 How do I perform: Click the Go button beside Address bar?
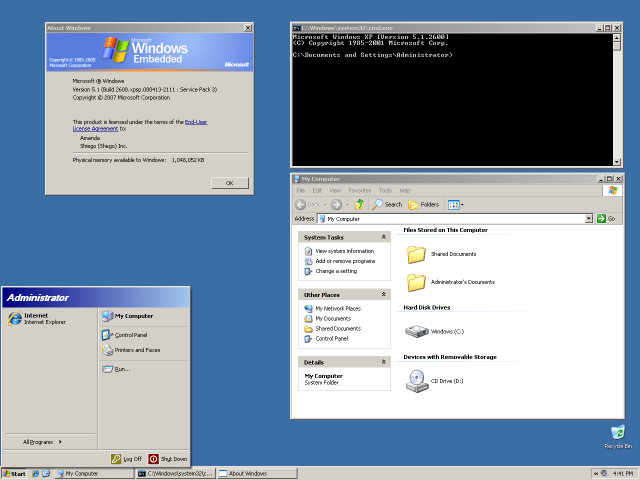606,219
